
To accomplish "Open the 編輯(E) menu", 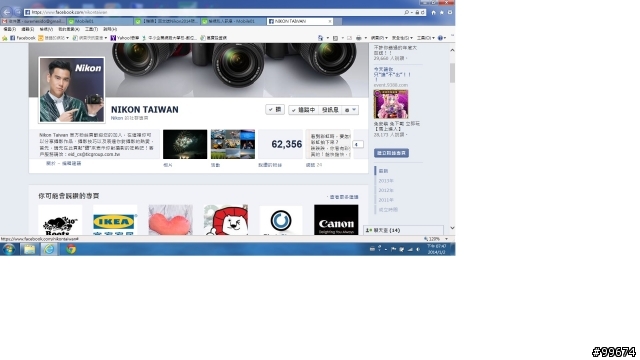I will [x=28, y=29].
